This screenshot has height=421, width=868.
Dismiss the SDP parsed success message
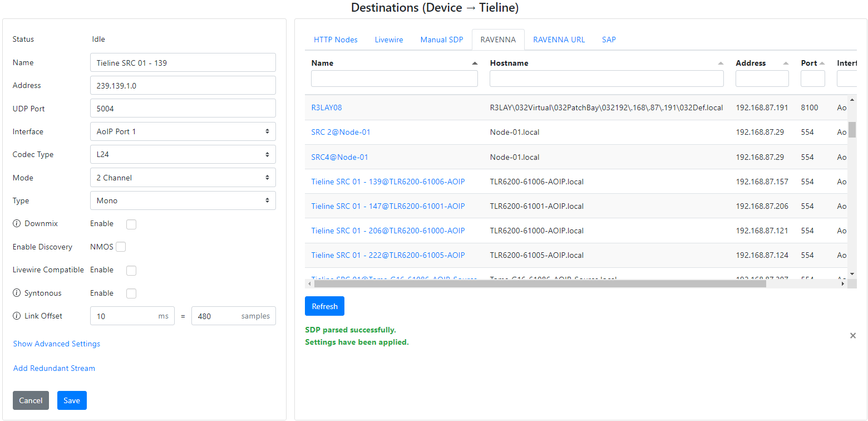point(852,336)
